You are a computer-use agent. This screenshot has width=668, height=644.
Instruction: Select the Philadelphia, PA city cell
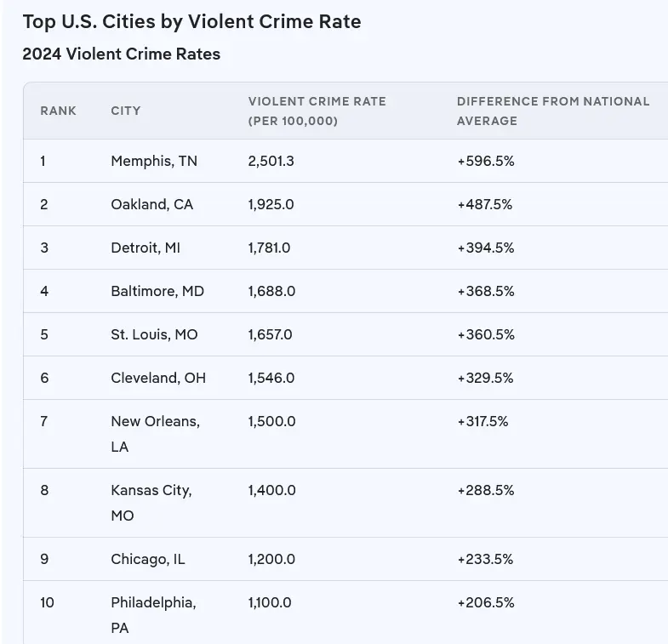tap(153, 614)
